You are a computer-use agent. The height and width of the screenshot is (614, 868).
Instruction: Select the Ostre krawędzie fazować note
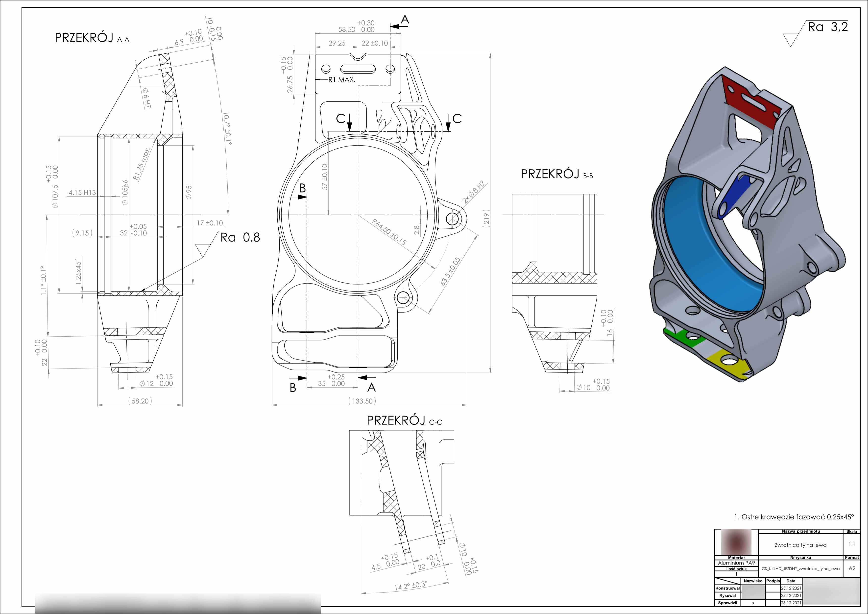pyautogui.click(x=794, y=517)
